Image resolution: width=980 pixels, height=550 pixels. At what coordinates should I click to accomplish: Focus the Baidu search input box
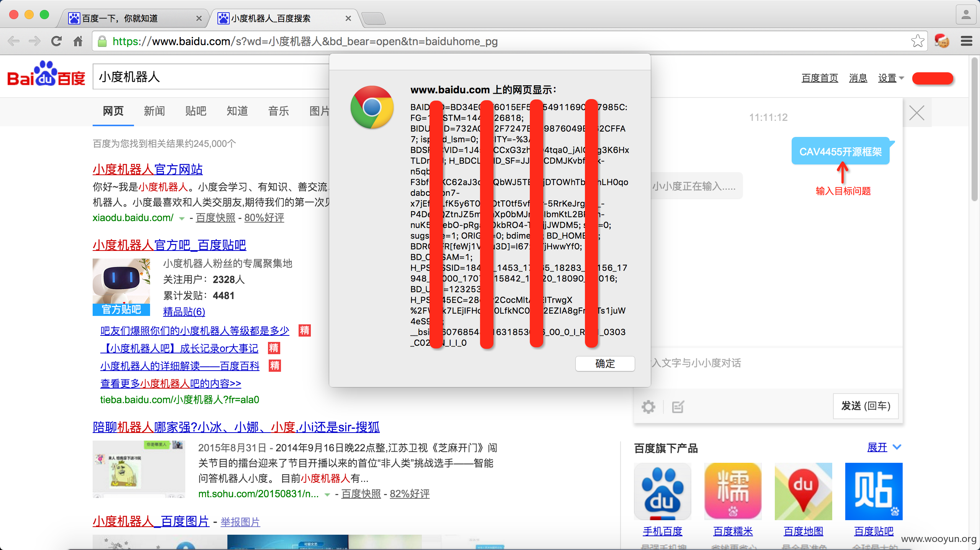coord(211,77)
